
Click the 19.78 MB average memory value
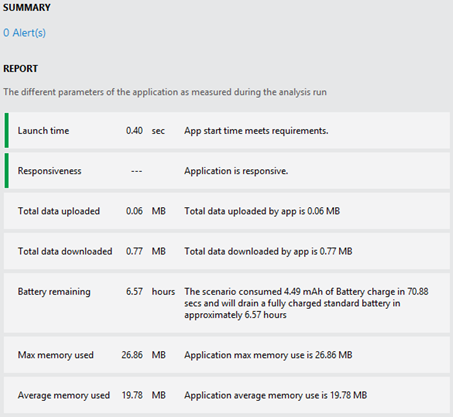pyautogui.click(x=143, y=395)
